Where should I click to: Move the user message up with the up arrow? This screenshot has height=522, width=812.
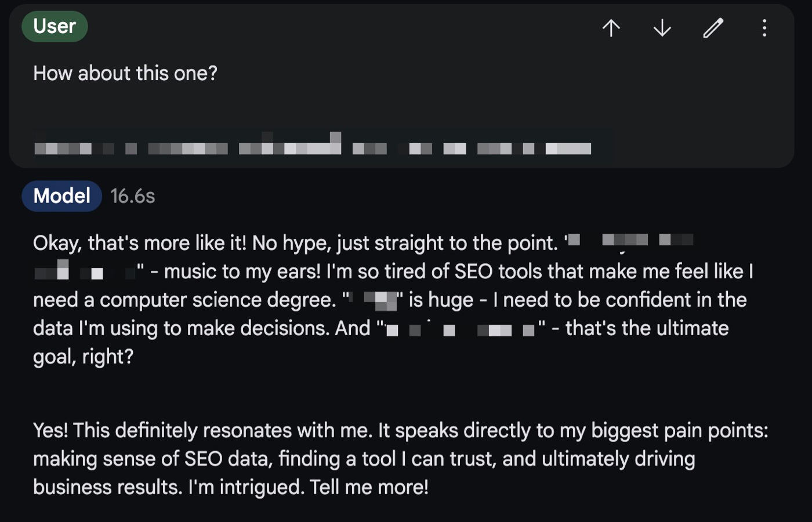[x=611, y=28]
